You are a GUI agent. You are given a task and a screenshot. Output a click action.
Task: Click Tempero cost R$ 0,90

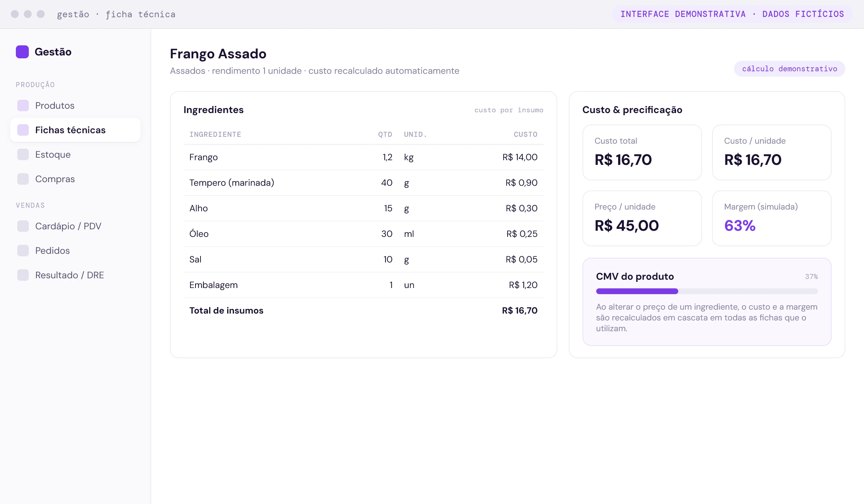click(521, 183)
